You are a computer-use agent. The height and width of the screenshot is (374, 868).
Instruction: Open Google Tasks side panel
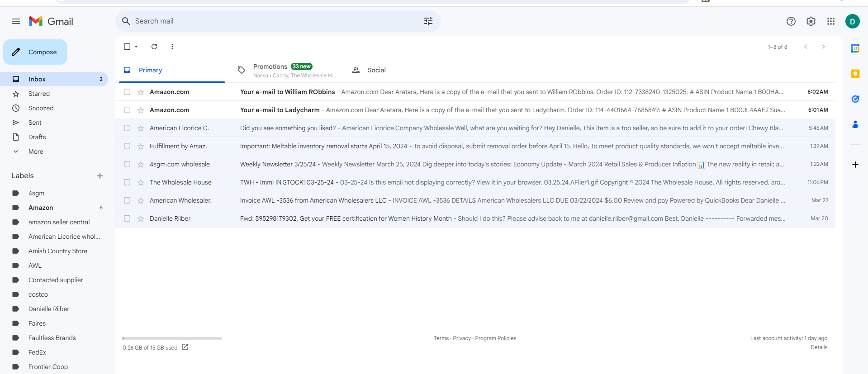[855, 99]
